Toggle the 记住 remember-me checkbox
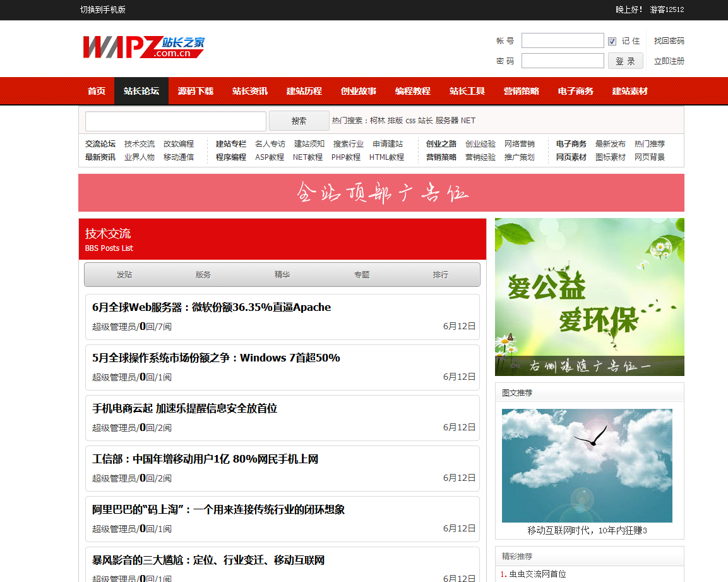The image size is (728, 582). coord(612,41)
